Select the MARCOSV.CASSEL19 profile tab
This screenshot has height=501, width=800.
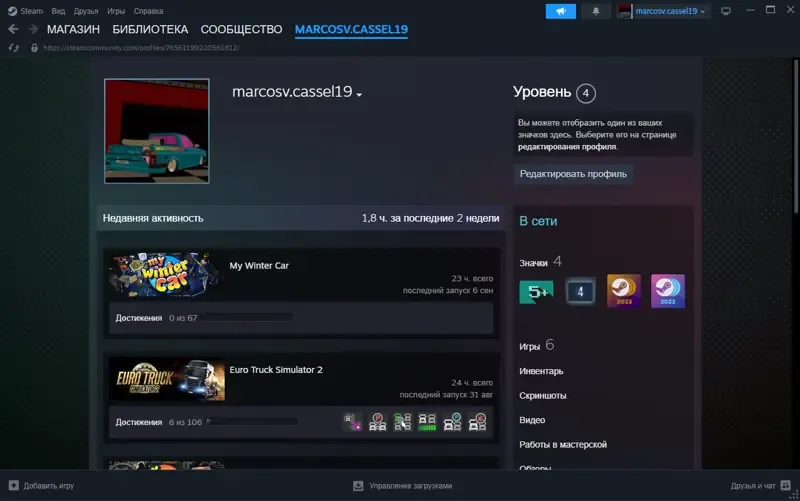tap(351, 29)
